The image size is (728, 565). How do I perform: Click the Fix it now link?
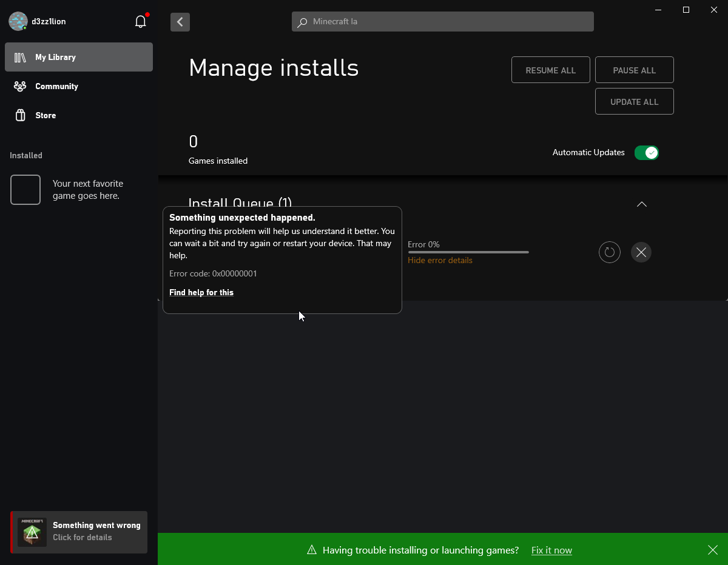pyautogui.click(x=551, y=550)
